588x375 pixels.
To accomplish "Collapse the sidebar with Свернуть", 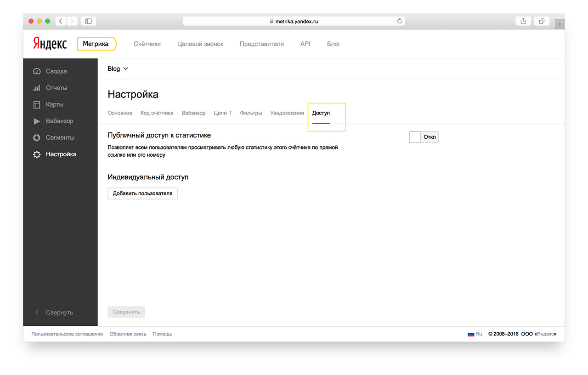I will 54,312.
